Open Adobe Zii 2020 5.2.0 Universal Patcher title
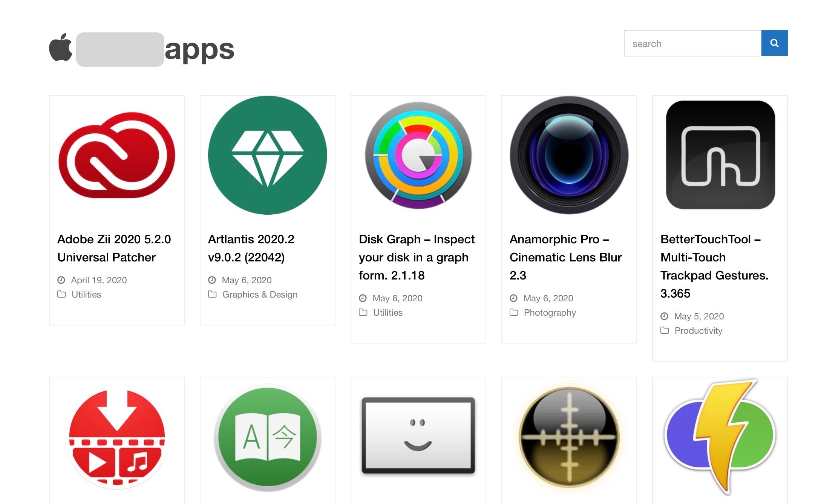The height and width of the screenshot is (504, 821). [114, 248]
